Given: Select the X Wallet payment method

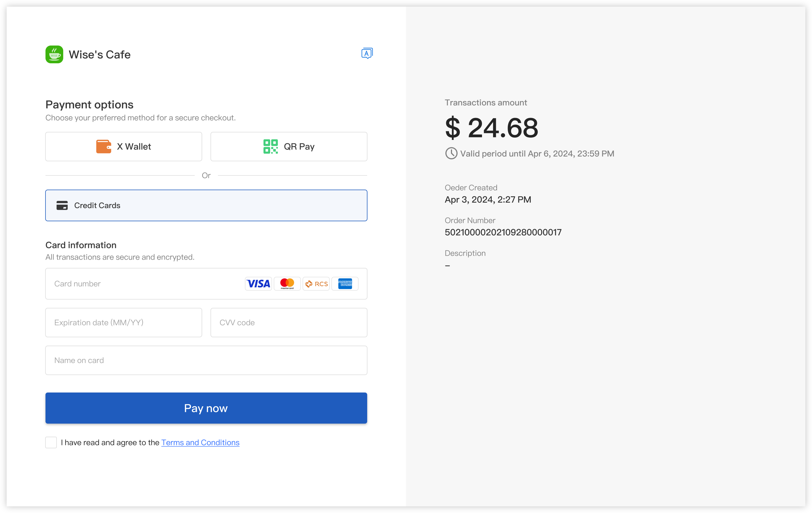Looking at the screenshot, I should (x=123, y=147).
